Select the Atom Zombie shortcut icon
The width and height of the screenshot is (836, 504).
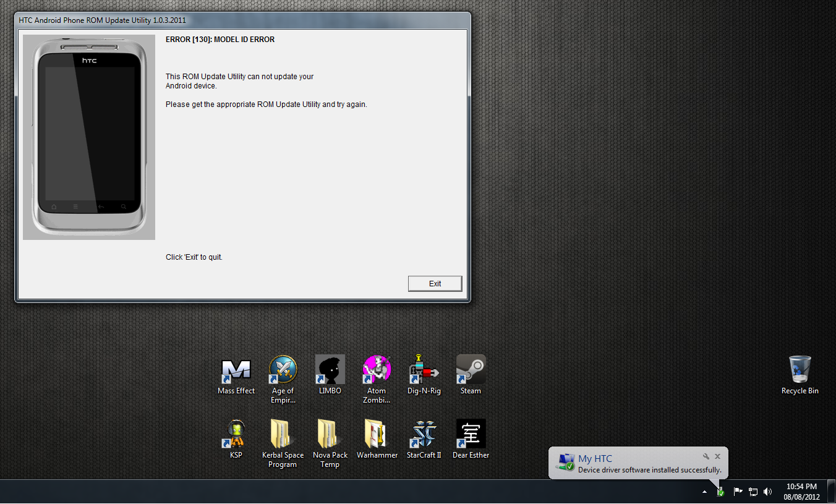[x=377, y=371]
